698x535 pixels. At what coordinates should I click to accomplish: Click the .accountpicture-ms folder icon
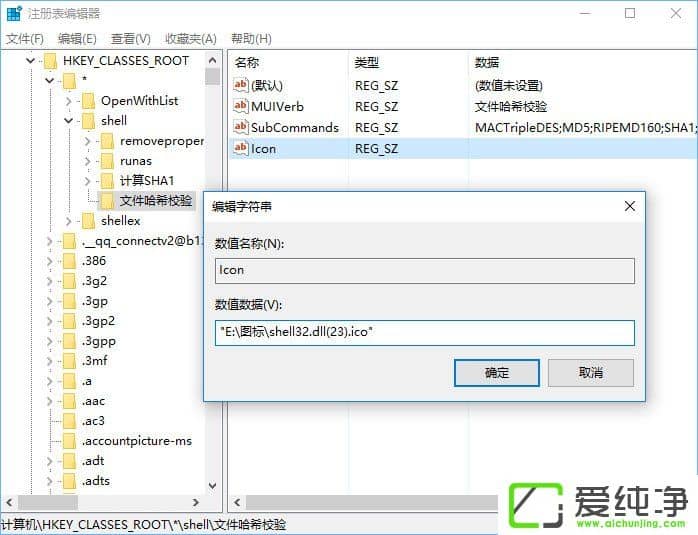click(69, 441)
